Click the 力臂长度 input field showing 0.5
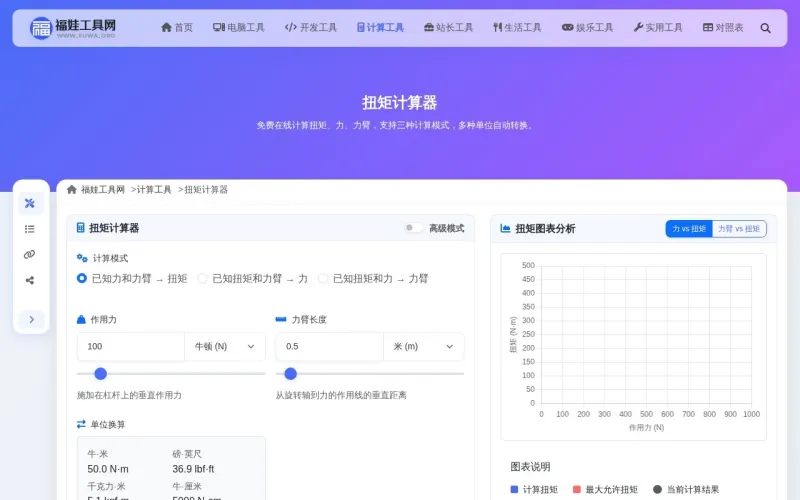The width and height of the screenshot is (800, 500). [x=330, y=346]
